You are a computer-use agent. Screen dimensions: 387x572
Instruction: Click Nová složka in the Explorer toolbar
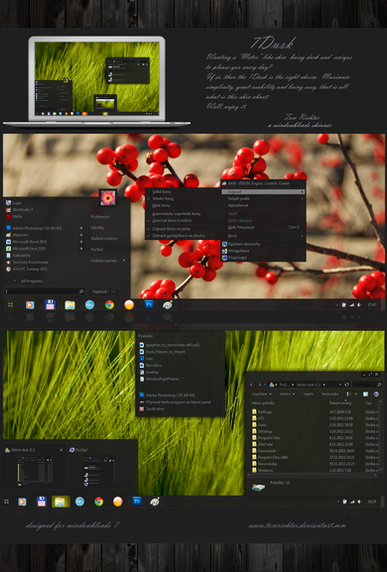pyautogui.click(x=330, y=394)
